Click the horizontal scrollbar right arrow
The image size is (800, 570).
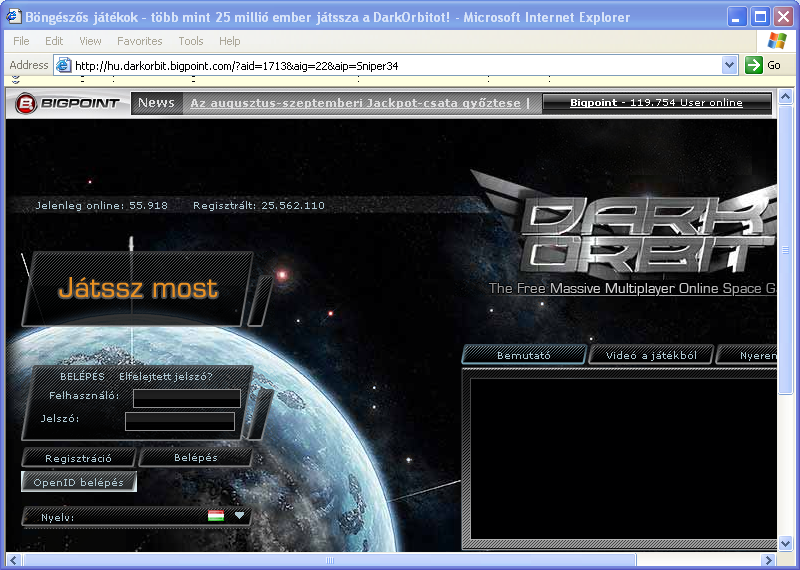[768, 560]
